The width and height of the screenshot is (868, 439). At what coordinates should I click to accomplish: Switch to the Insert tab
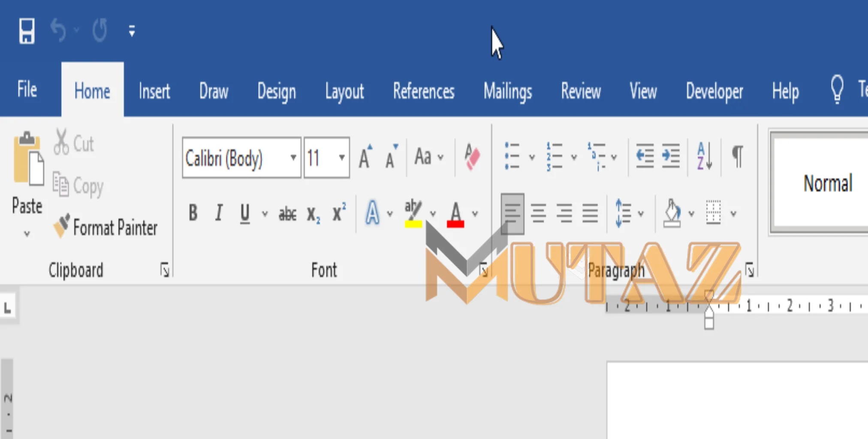(x=154, y=91)
